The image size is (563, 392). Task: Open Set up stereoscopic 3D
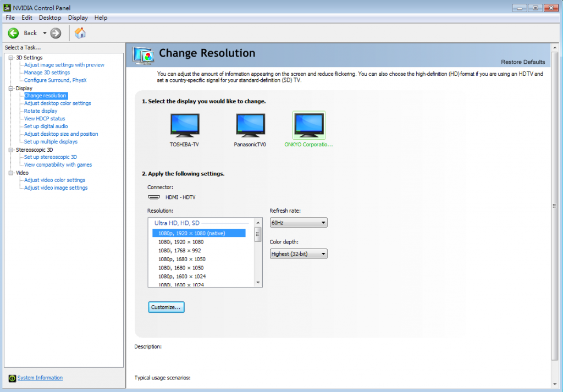tap(50, 157)
